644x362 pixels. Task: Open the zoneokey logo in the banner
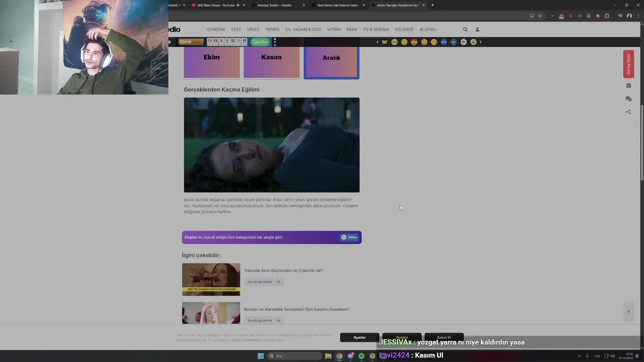pos(191,42)
